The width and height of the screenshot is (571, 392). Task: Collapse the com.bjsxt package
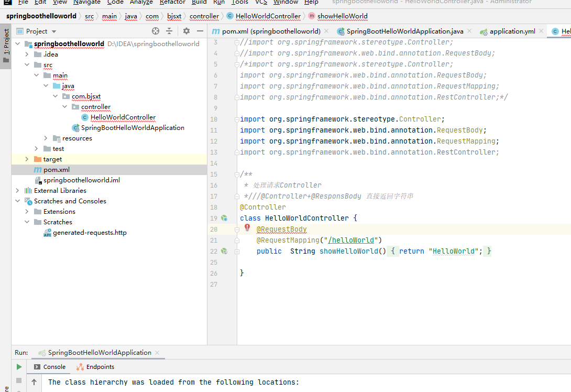[55, 96]
